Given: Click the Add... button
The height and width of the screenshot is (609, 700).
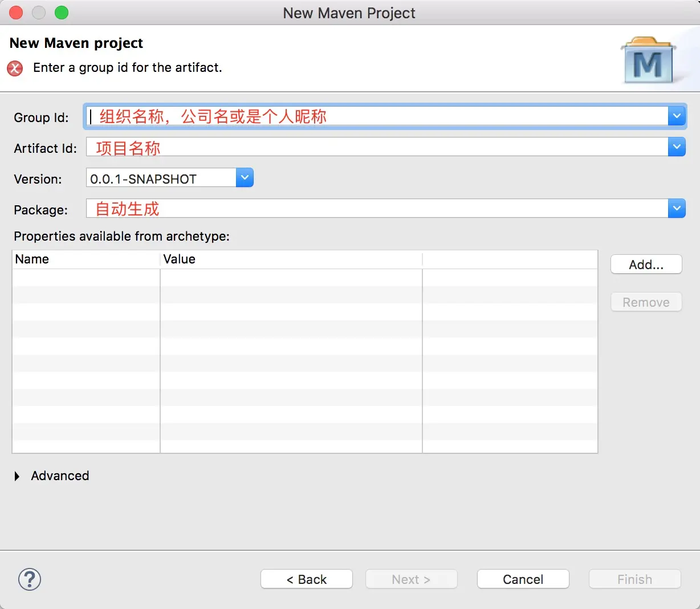Looking at the screenshot, I should 646,265.
